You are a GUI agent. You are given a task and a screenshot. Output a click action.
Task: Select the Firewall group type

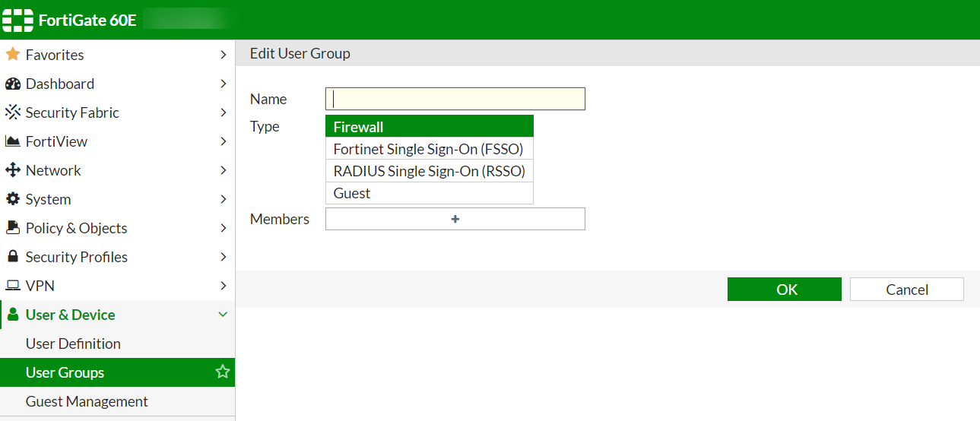pos(430,127)
